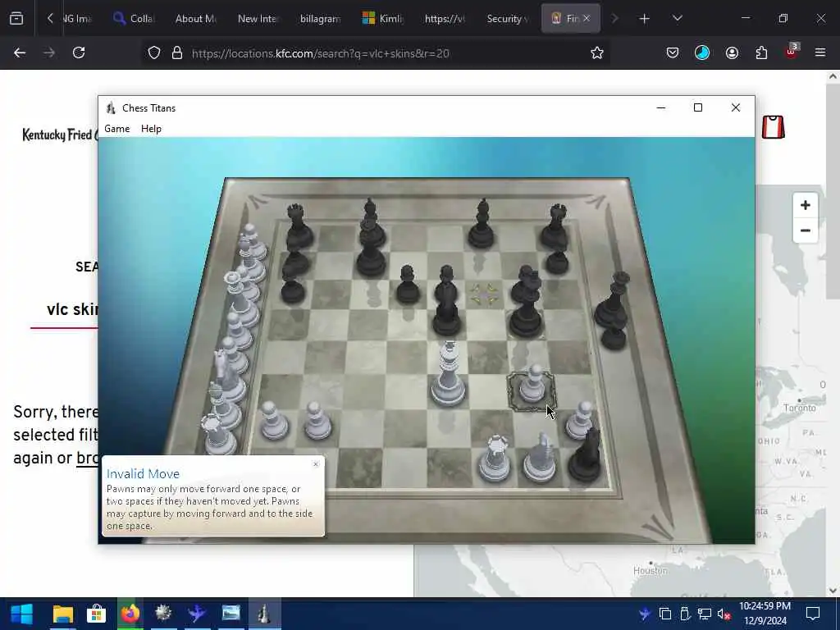Screen dimensions: 840x630
Task: Click the blue circular extension icon
Action: coord(702,52)
